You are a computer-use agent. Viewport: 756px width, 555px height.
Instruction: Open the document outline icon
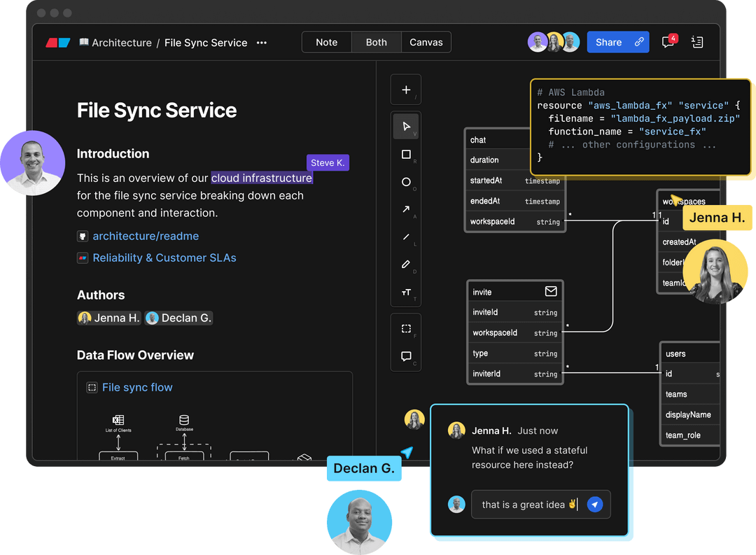[697, 42]
